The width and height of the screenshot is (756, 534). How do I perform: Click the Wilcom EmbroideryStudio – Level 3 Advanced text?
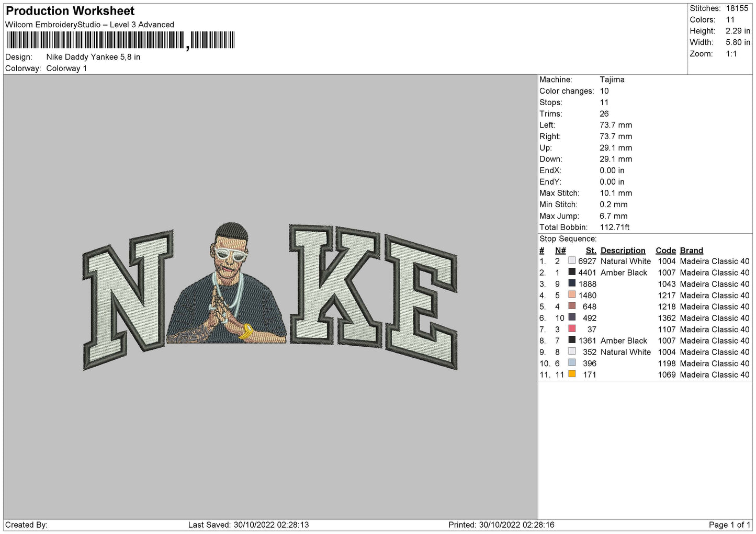(x=89, y=25)
